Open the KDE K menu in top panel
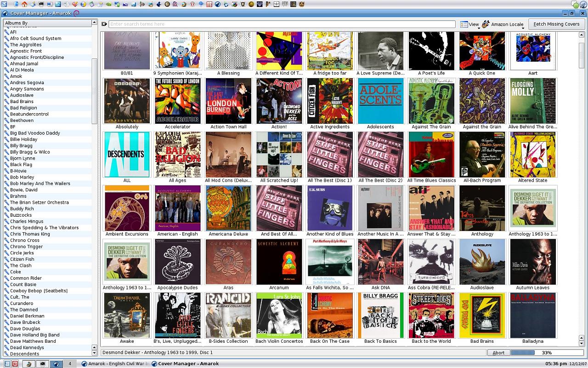 [x=4, y=4]
